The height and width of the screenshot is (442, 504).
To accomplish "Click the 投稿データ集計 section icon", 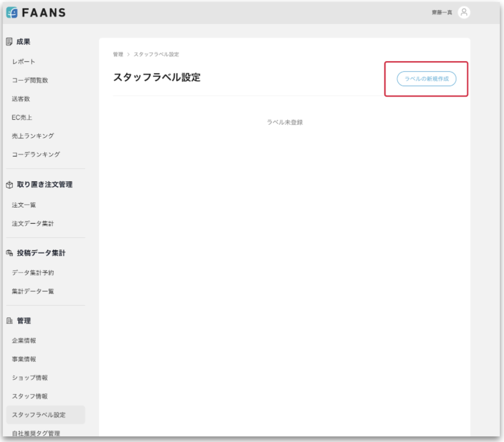I will 9,253.
